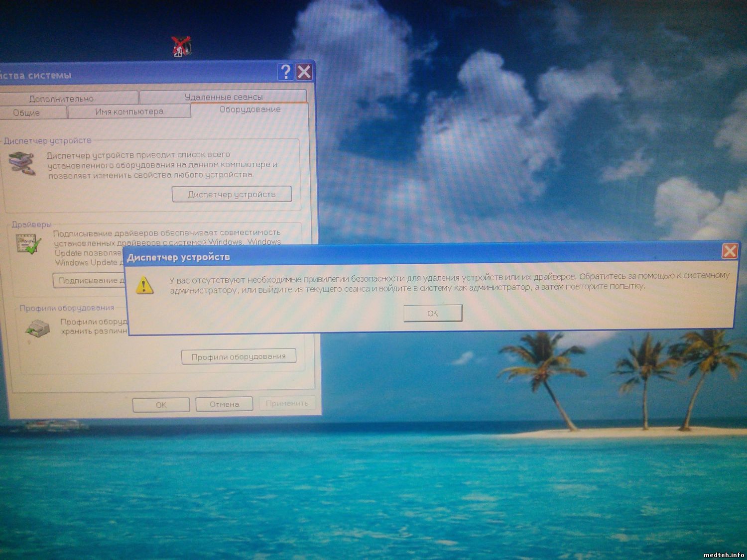The width and height of the screenshot is (747, 560).
Task: Click the Device Manager hardware icon in panel
Action: pos(22,164)
